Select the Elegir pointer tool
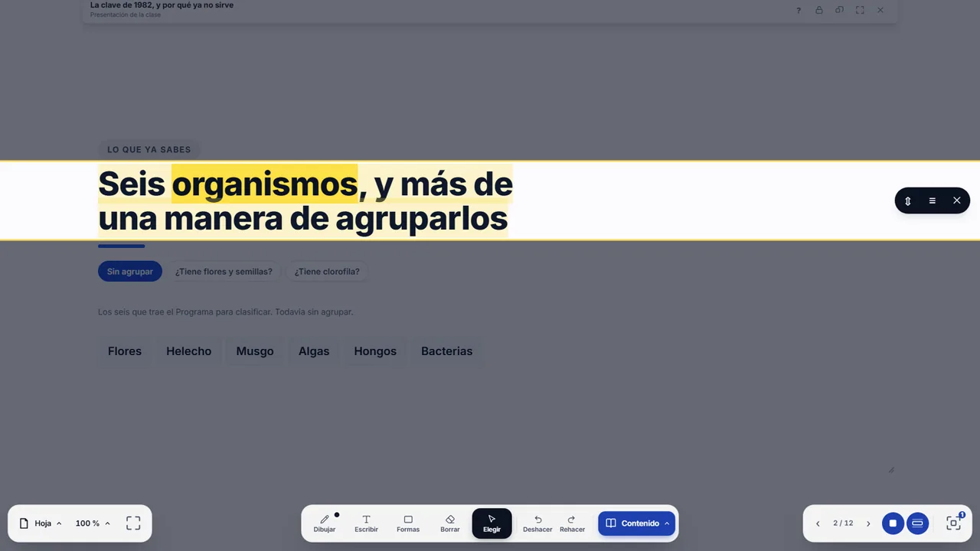980x551 pixels. click(x=492, y=523)
